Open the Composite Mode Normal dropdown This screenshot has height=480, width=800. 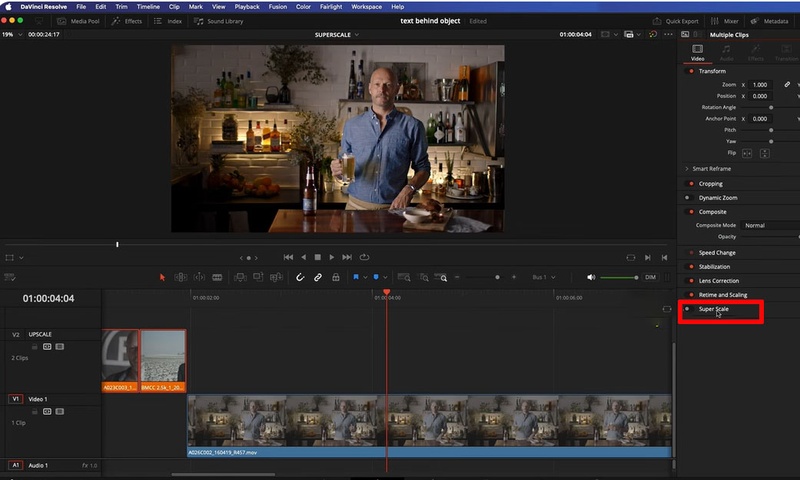tap(765, 225)
